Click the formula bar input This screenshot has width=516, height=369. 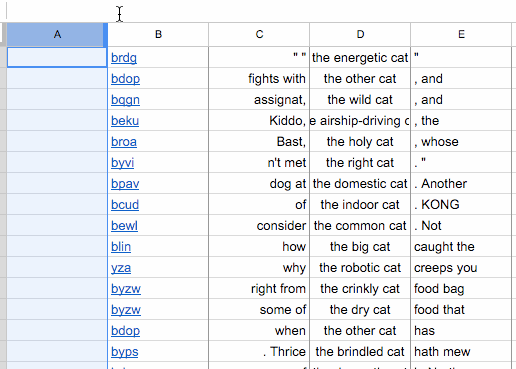coord(260,11)
